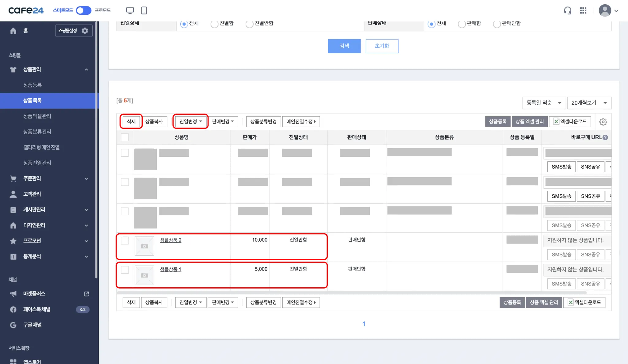
Task: Switch to the mobile preview icon
Action: (144, 11)
